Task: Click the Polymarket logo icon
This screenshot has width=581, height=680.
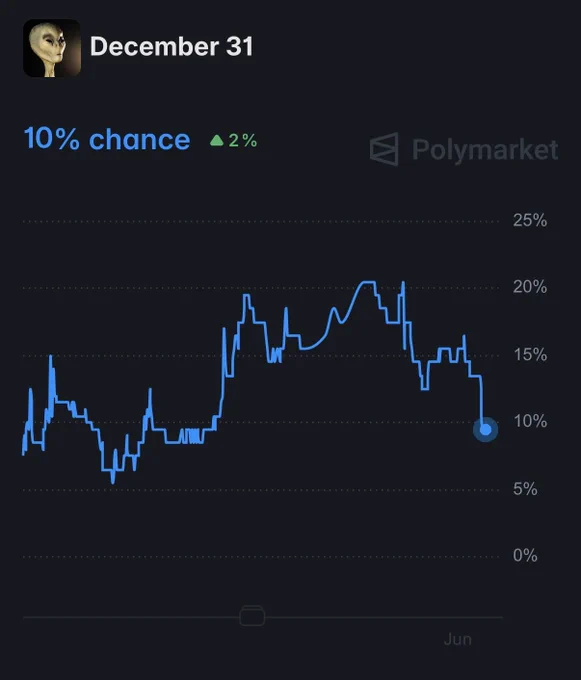Action: coord(384,149)
